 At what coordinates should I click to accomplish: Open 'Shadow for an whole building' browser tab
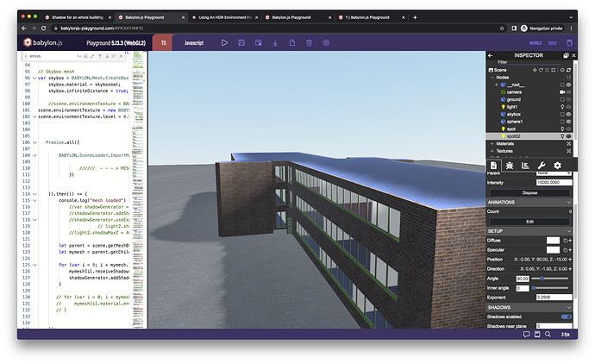[x=78, y=17]
